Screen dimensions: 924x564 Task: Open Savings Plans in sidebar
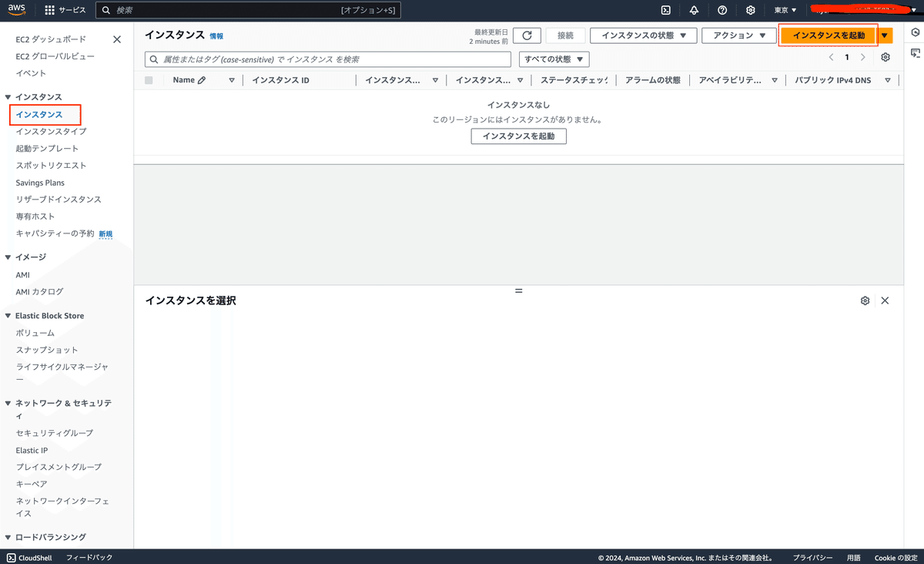40,183
